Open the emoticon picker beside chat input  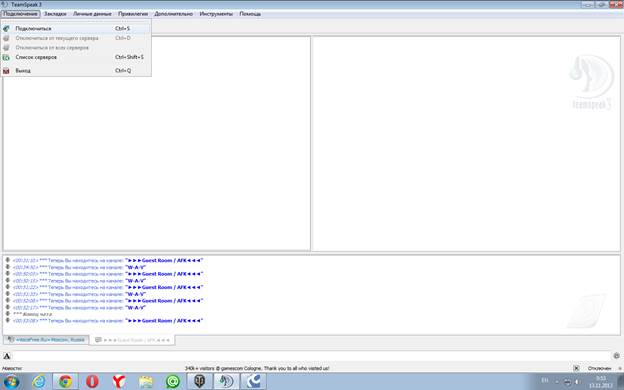tap(616, 356)
